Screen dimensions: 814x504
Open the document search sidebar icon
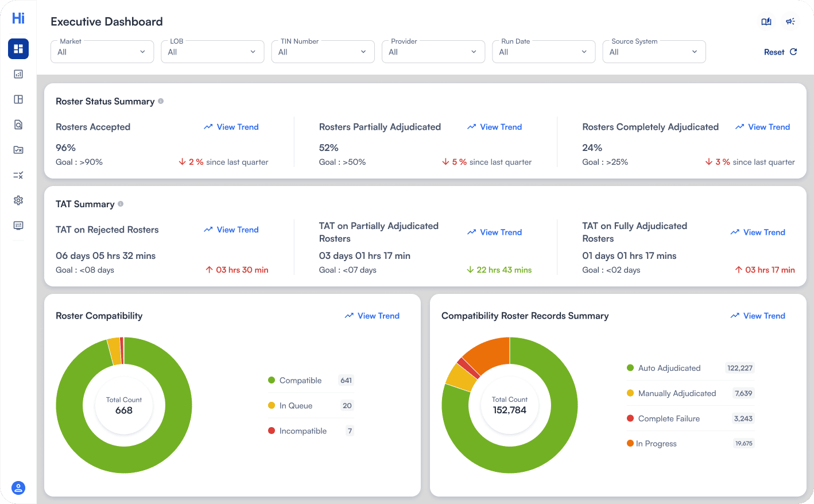pos(18,125)
